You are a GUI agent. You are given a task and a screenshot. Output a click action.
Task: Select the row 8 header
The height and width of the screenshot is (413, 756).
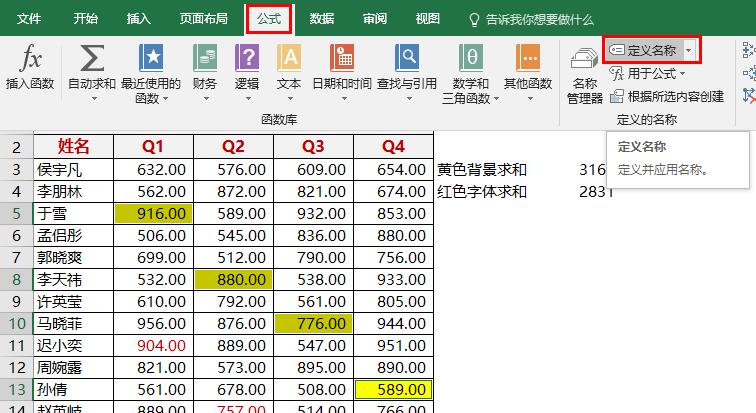click(16, 280)
